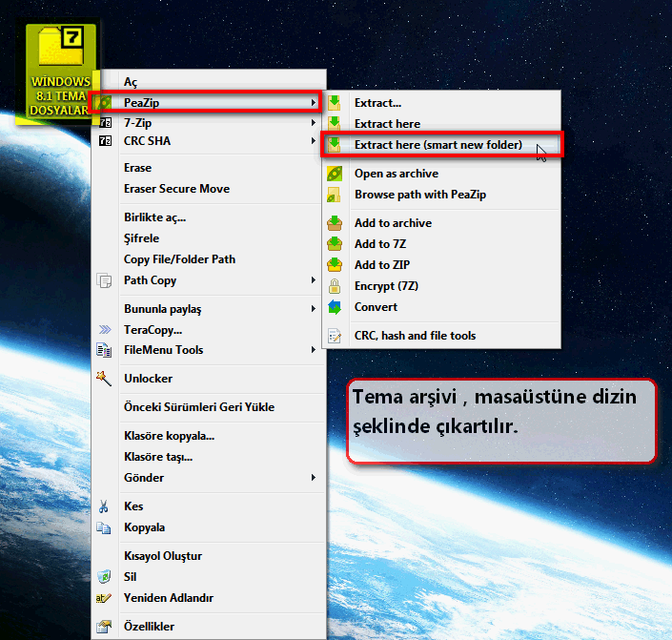Choose Extract... in PeaZip submenu
The width and height of the screenshot is (672, 640).
tap(442, 103)
